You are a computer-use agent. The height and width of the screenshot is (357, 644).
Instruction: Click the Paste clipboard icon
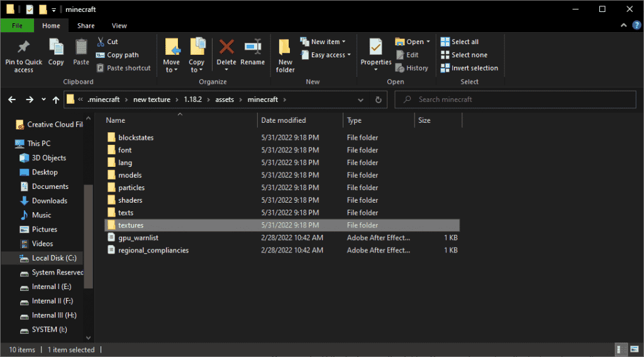[x=81, y=47]
